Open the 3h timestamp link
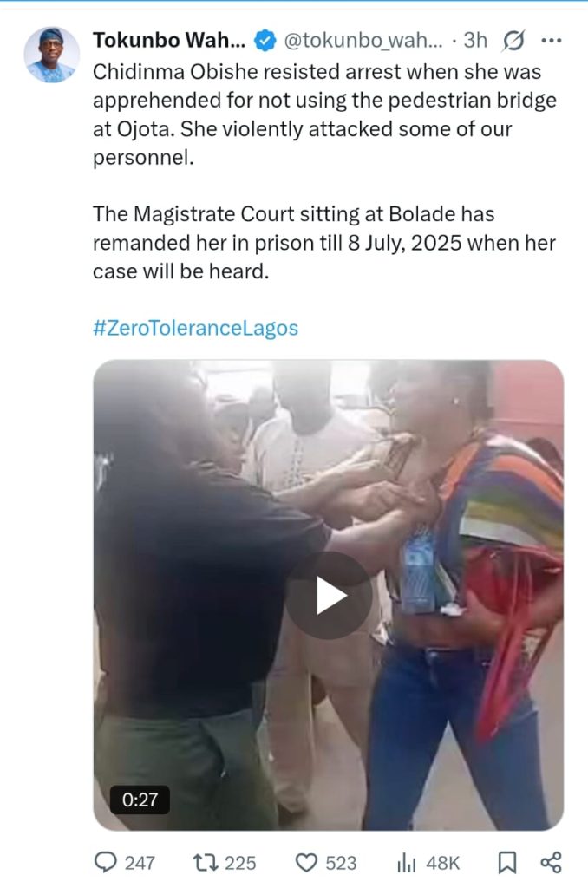This screenshot has width=588, height=888. (475, 40)
